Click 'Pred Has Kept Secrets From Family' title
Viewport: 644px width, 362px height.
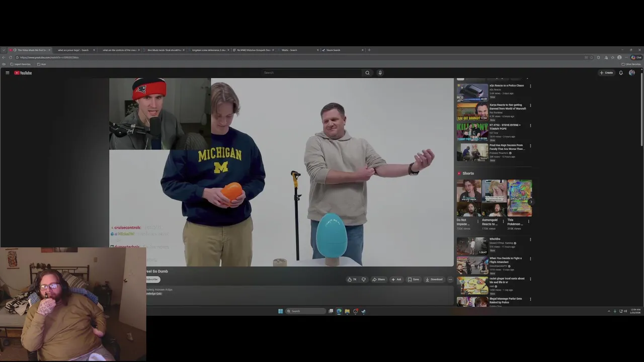click(x=506, y=147)
